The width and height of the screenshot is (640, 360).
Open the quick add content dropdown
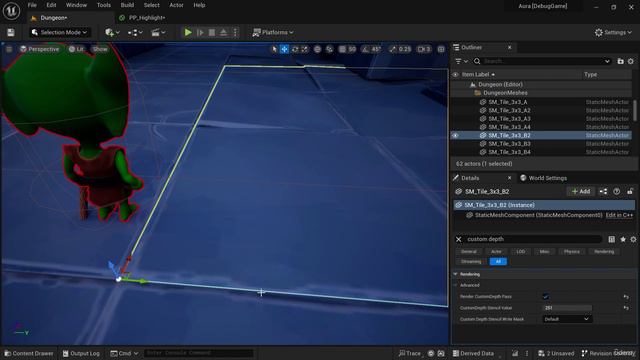click(x=112, y=32)
